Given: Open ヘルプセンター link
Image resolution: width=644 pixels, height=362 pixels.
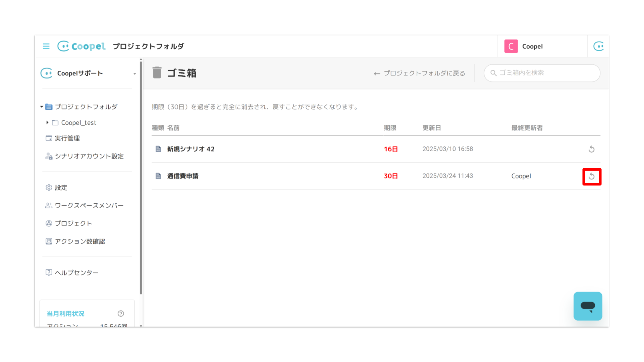Looking at the screenshot, I should (76, 273).
